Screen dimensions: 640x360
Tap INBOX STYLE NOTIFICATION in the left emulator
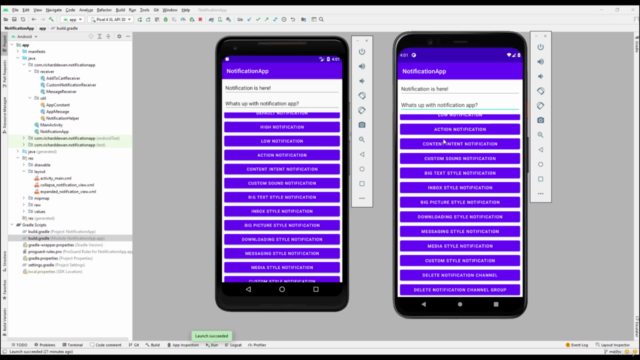[x=282, y=211]
